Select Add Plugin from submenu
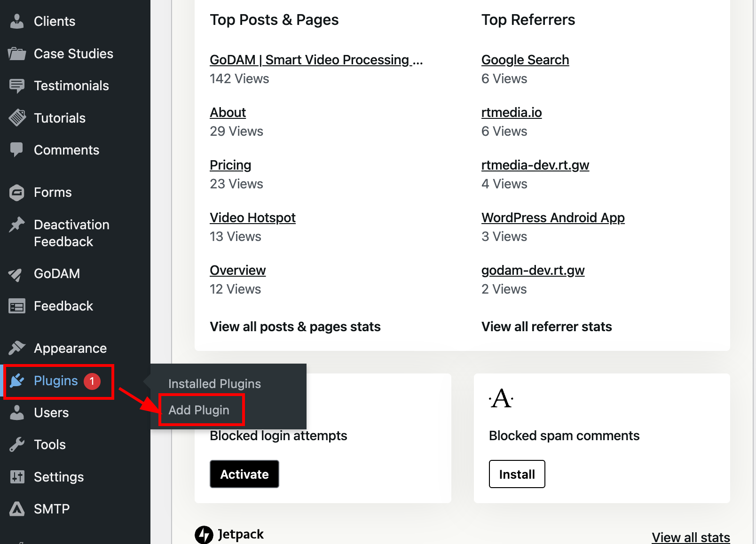Image resolution: width=756 pixels, height=544 pixels. tap(199, 410)
